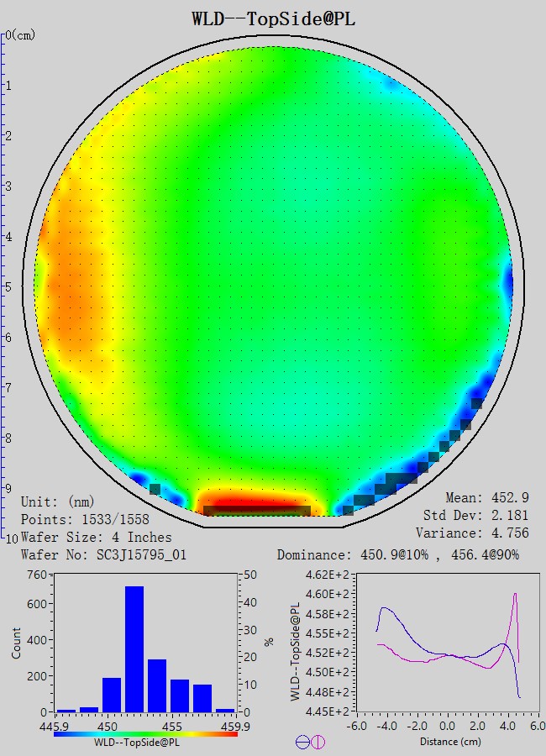Click the Points: 1533/1558 label
The image size is (546, 756).
coord(85,519)
